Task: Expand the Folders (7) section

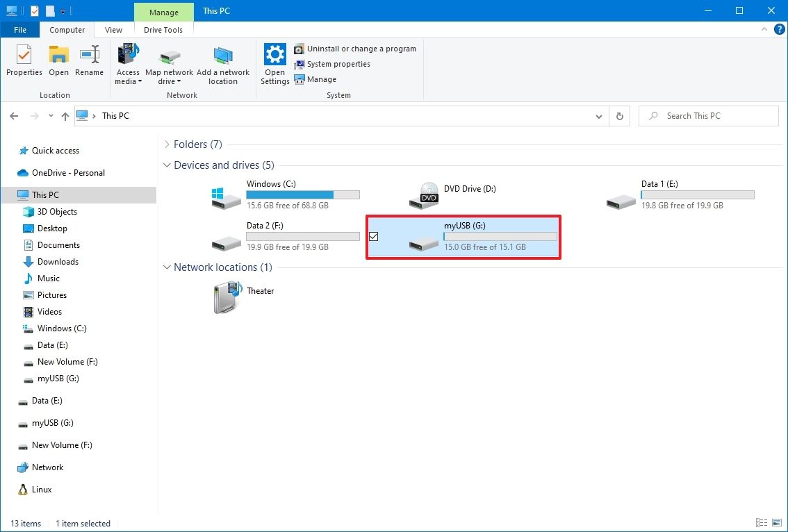Action: click(167, 144)
